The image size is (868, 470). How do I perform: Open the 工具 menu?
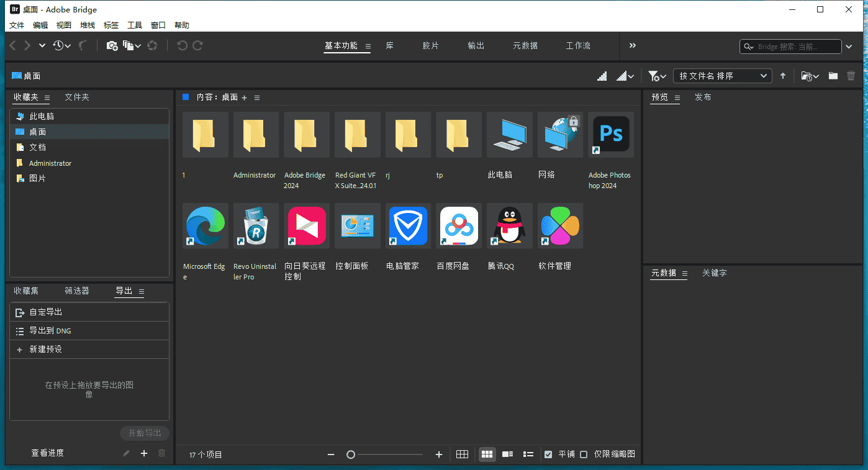click(x=135, y=25)
